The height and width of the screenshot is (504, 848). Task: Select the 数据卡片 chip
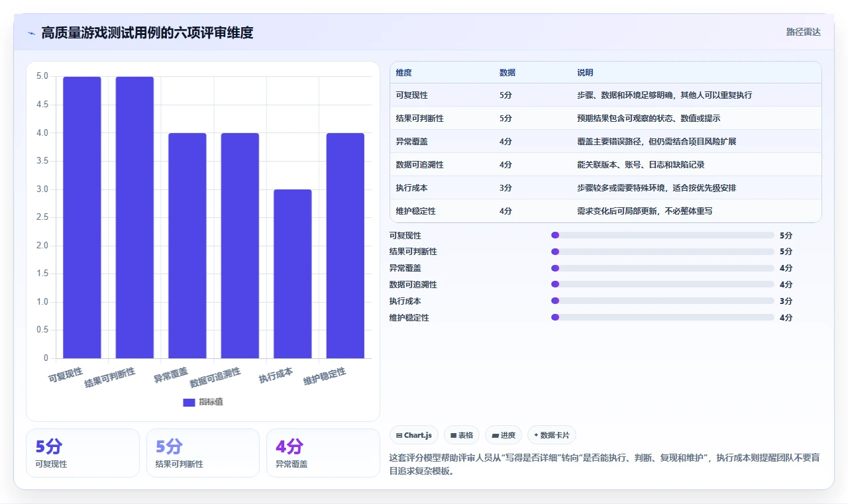(x=552, y=435)
